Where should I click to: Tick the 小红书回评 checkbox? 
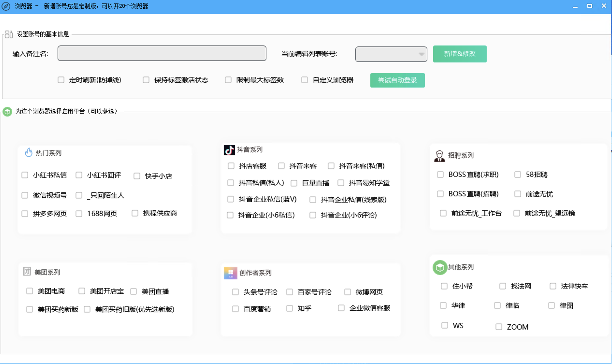pos(79,175)
